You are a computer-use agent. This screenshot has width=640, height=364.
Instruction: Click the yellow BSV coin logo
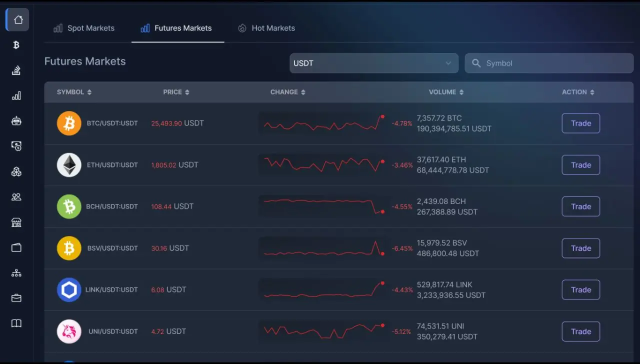tap(69, 248)
